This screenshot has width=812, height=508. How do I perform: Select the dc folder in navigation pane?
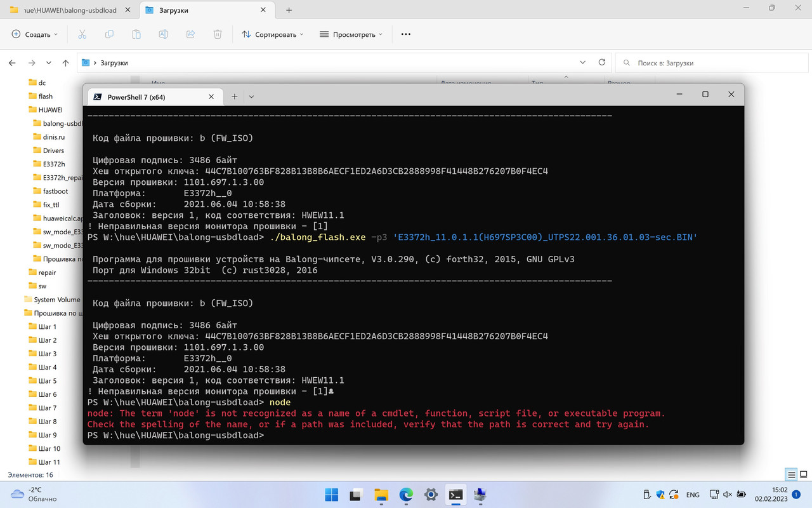[x=37, y=83]
